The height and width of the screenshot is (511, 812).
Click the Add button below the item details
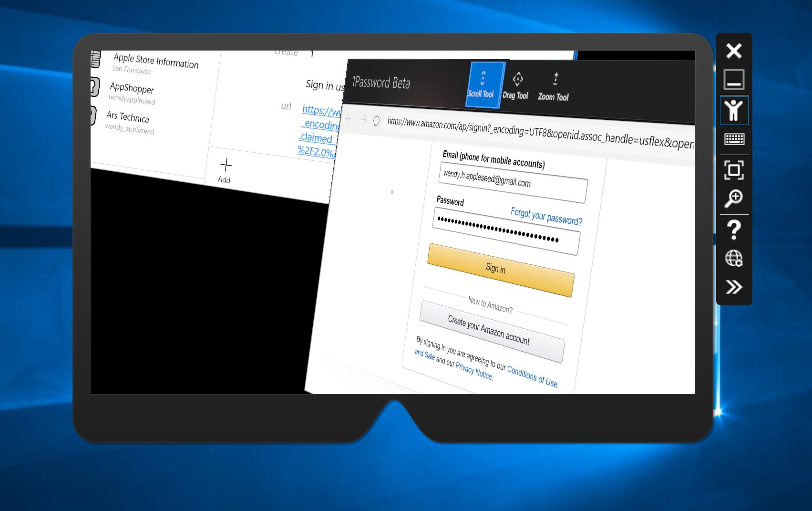click(224, 170)
